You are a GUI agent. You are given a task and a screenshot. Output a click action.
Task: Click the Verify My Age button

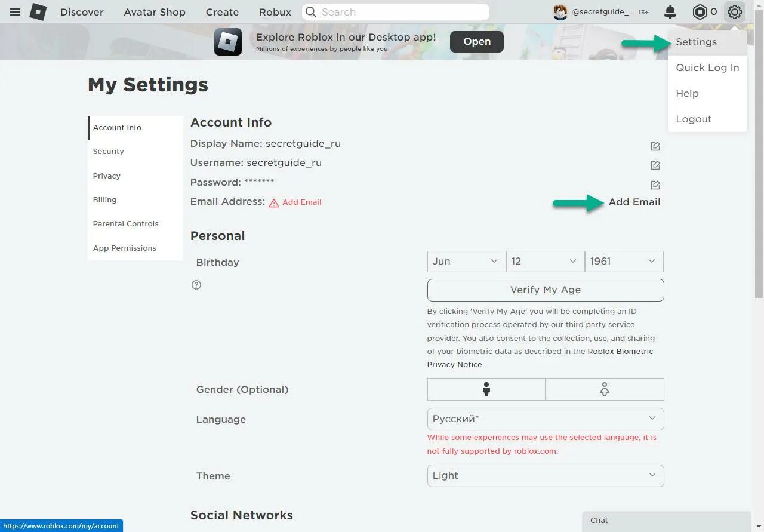point(546,290)
